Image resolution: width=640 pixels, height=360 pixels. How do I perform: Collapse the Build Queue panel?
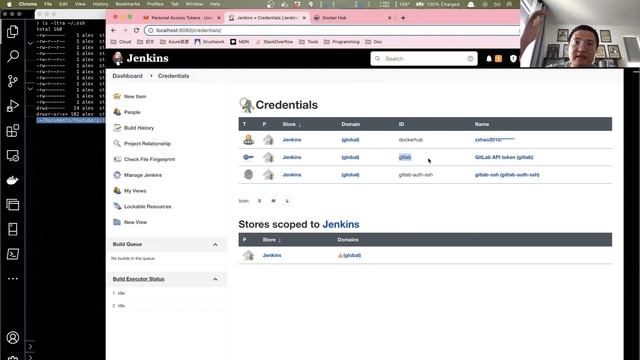215,244
